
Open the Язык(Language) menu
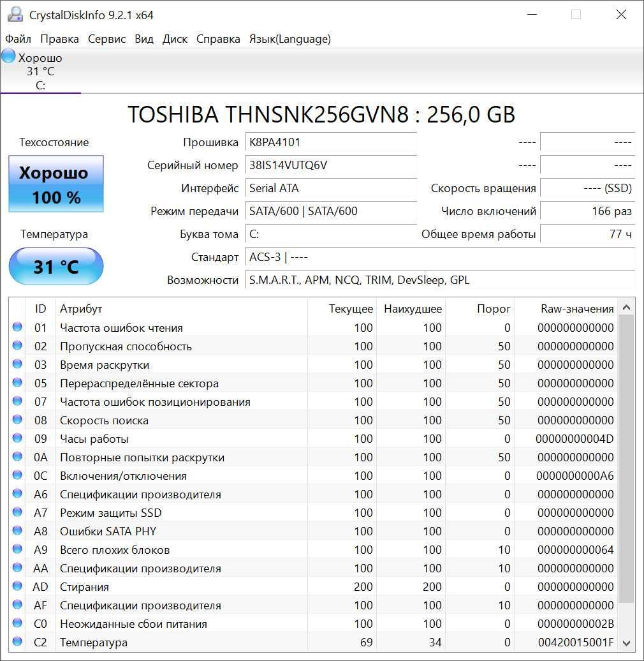(289, 39)
